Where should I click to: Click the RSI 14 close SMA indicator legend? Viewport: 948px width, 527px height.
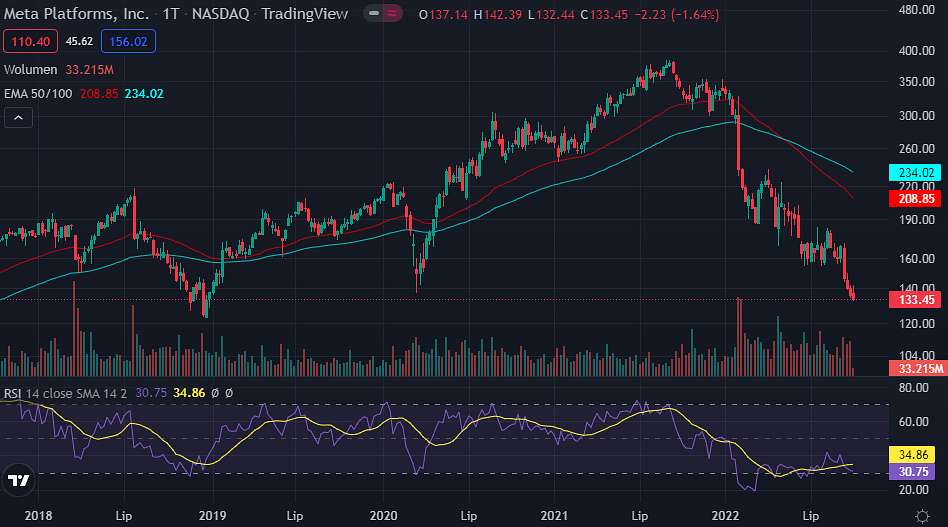pyautogui.click(x=65, y=393)
